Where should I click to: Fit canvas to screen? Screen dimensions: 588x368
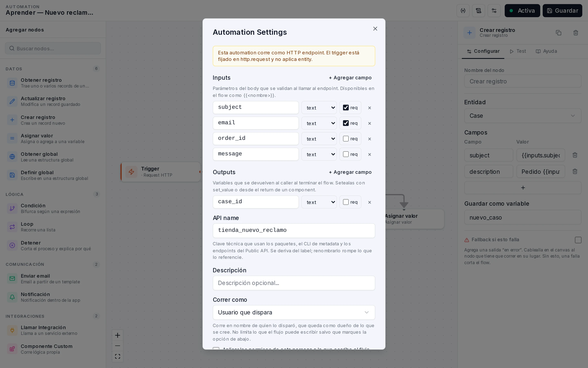pyautogui.click(x=118, y=356)
